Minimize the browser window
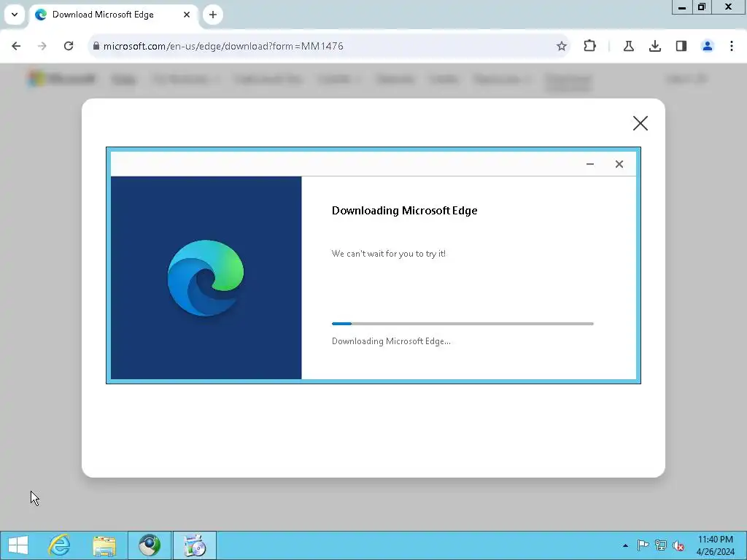747x560 pixels. tap(682, 7)
